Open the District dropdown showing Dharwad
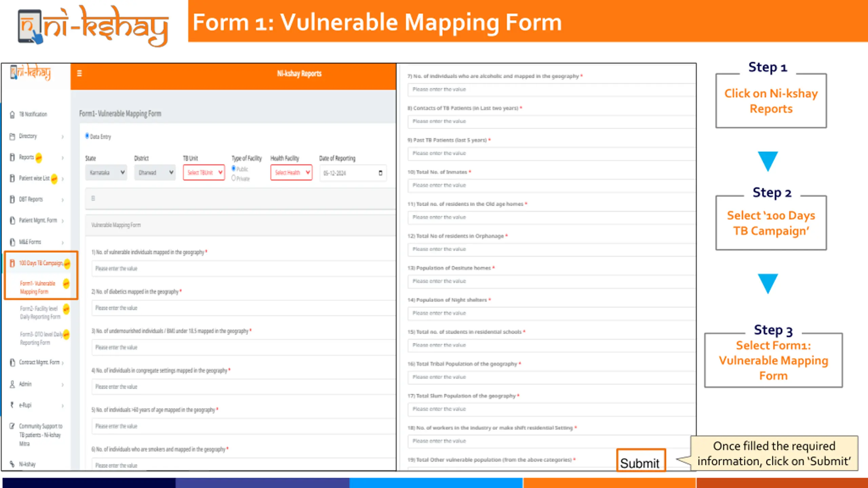The image size is (868, 488). 155,172
